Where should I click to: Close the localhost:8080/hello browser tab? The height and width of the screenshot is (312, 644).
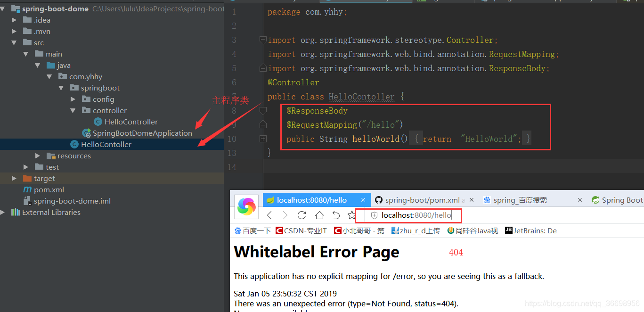click(x=363, y=200)
